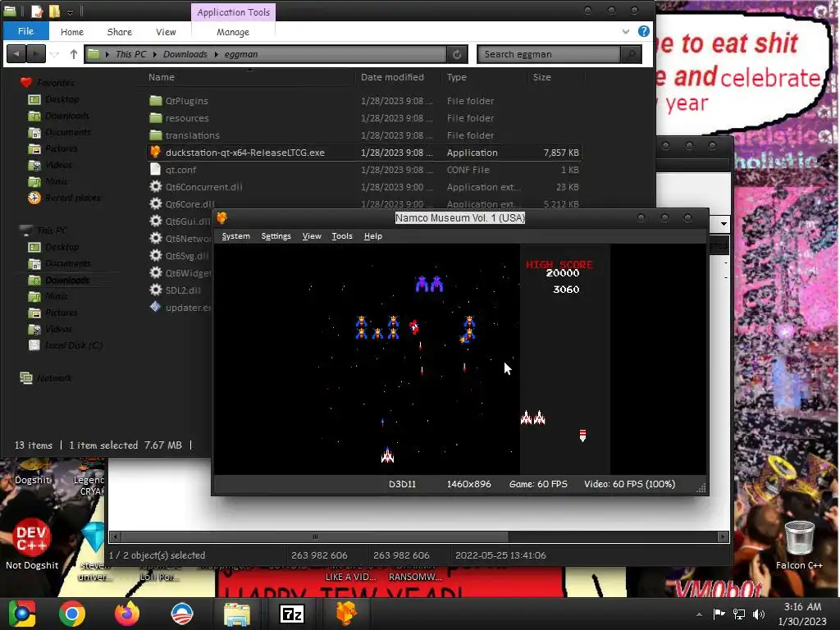Open the Manage tab under Application Tools
Screen dimensions: 840x630
[233, 32]
